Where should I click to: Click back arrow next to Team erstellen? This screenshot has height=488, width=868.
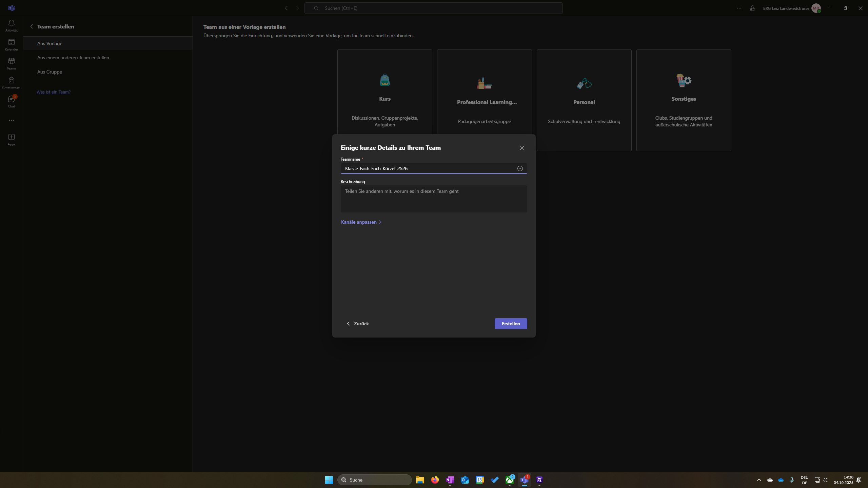point(32,26)
